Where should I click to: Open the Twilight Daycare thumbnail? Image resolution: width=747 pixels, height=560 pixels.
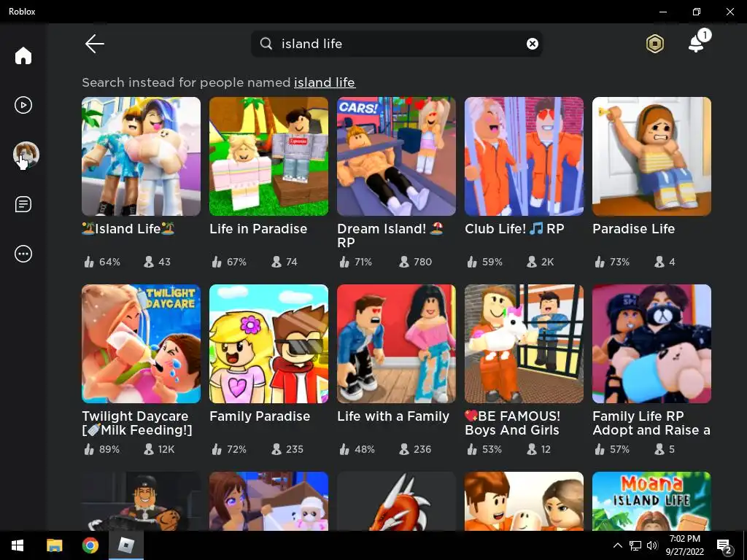(141, 344)
